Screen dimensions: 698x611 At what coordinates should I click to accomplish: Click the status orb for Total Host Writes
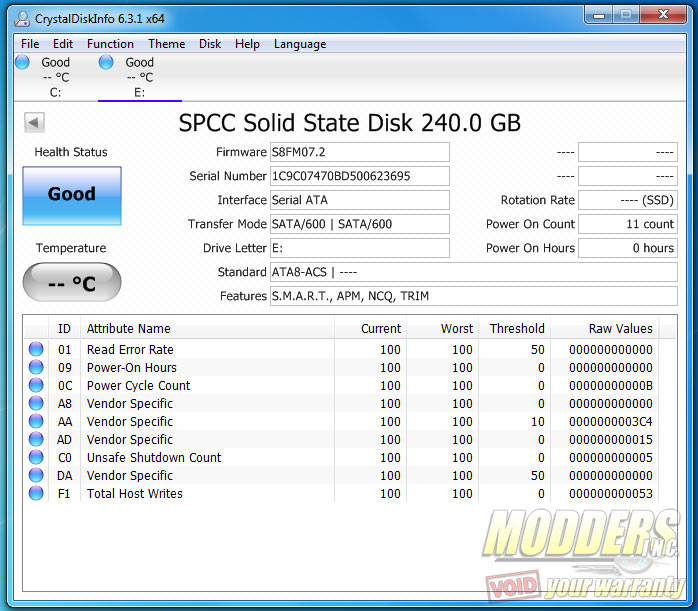click(36, 494)
